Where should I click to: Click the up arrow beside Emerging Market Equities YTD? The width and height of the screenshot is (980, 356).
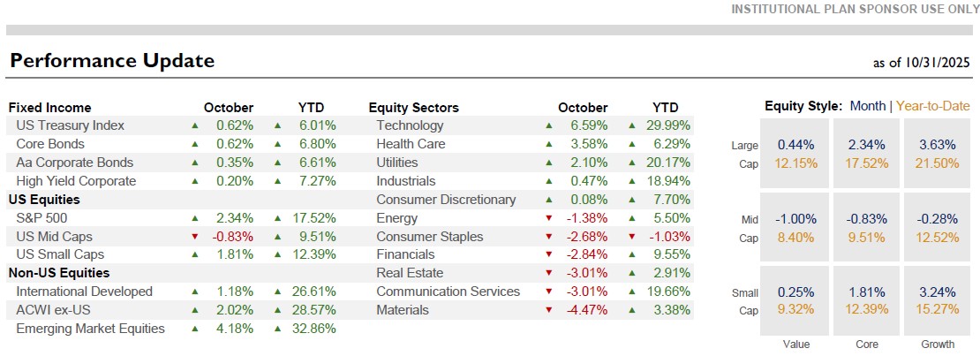pyautogui.click(x=278, y=329)
